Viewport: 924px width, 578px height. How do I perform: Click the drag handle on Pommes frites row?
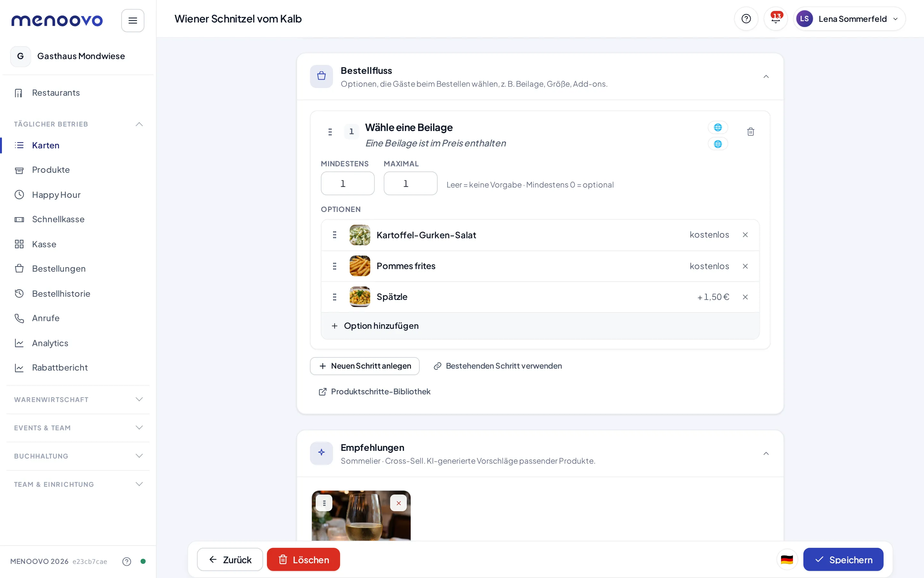click(335, 266)
